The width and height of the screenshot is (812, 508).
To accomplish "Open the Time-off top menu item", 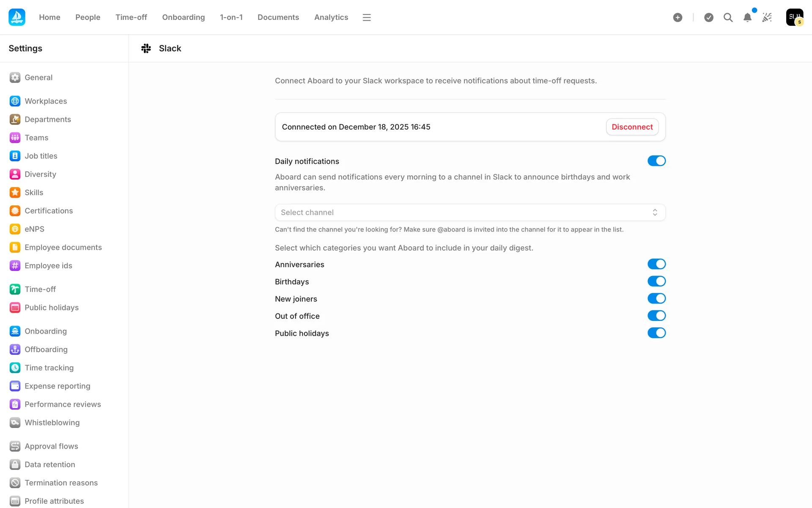I will pyautogui.click(x=131, y=17).
